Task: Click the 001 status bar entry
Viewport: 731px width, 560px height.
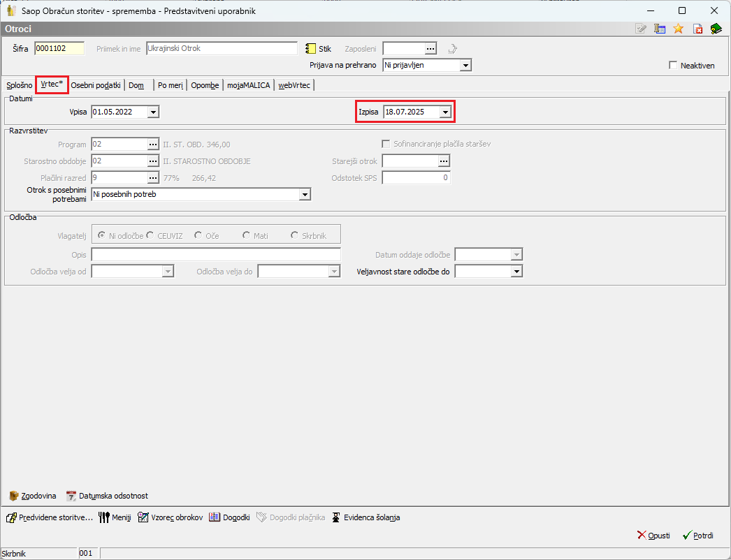Action: click(x=86, y=554)
